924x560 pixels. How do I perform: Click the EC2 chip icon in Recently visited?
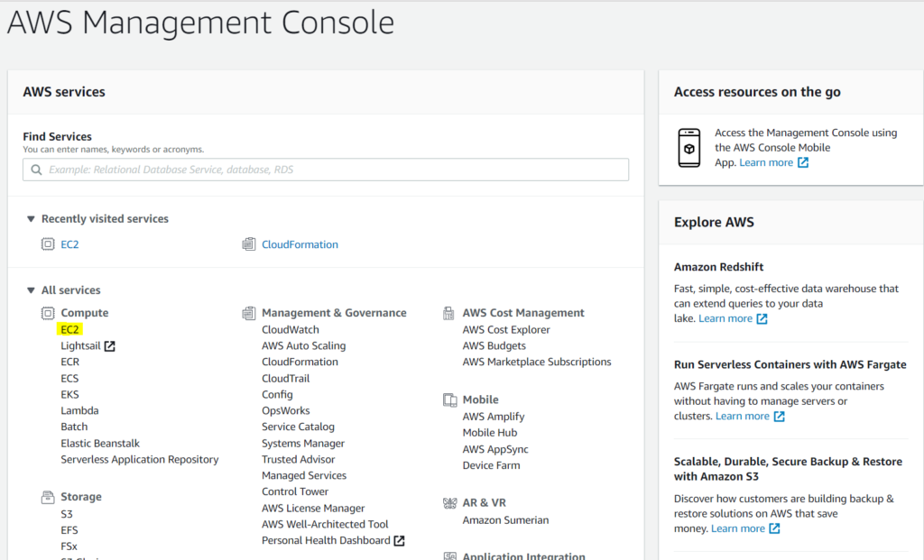coord(48,244)
